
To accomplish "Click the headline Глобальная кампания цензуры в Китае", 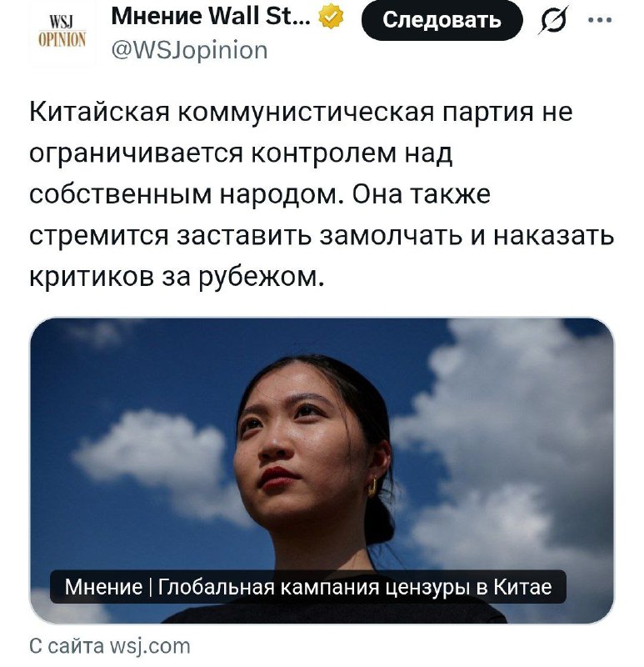I will pos(355,587).
